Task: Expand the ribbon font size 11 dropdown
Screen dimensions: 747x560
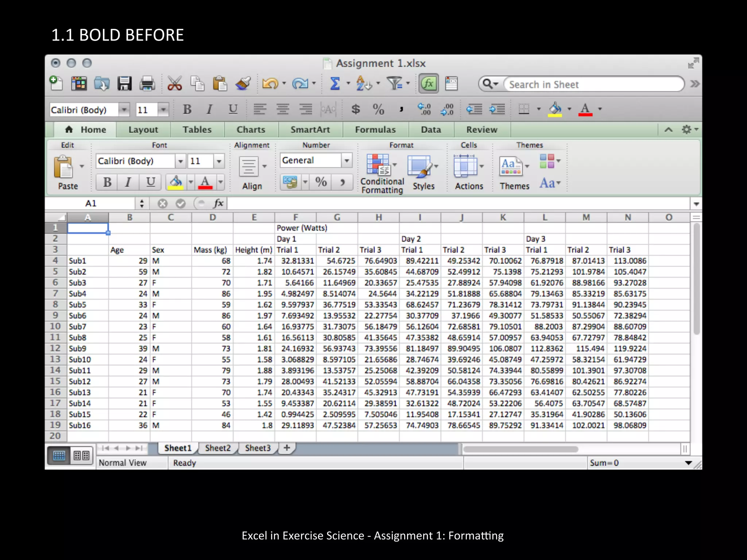Action: pos(219,161)
